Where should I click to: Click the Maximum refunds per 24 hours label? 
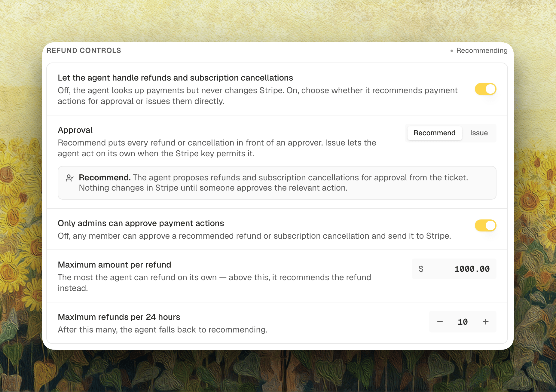click(x=119, y=317)
